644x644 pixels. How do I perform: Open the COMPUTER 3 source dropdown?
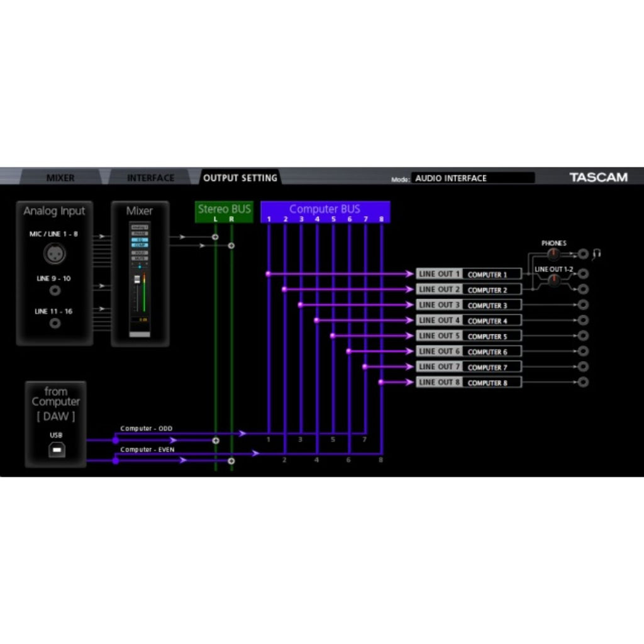point(492,305)
